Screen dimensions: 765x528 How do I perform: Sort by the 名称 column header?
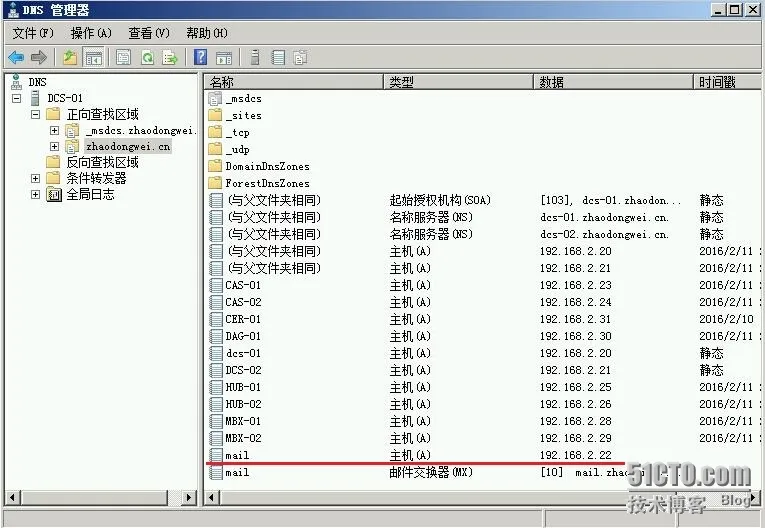294,81
